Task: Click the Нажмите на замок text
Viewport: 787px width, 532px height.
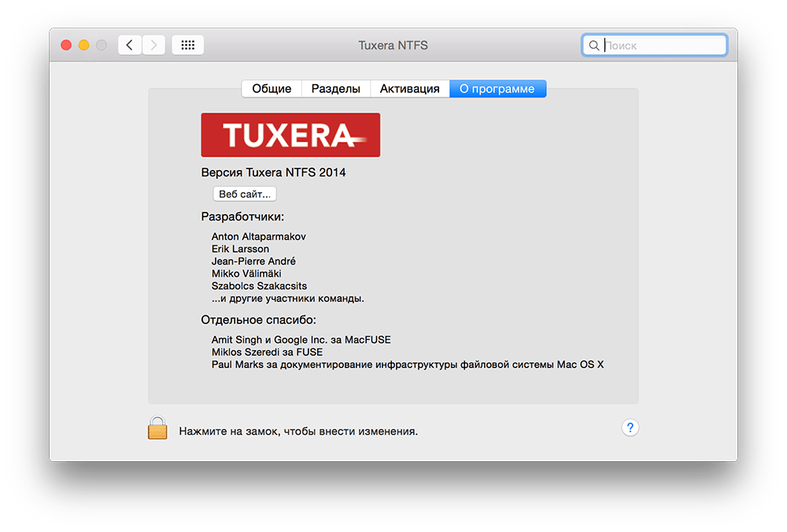Action: pyautogui.click(x=298, y=431)
